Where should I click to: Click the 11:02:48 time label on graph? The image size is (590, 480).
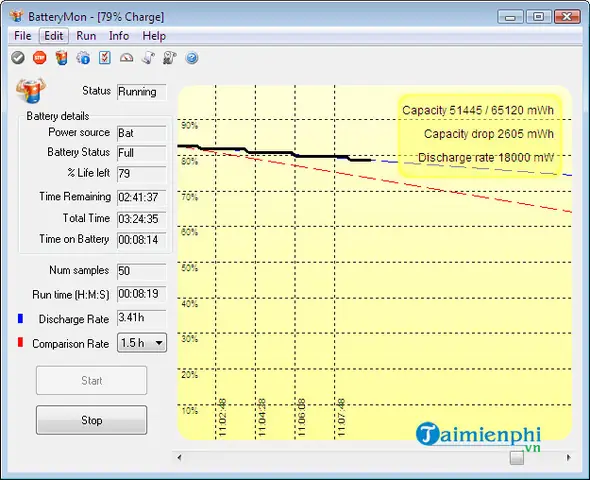(x=222, y=418)
